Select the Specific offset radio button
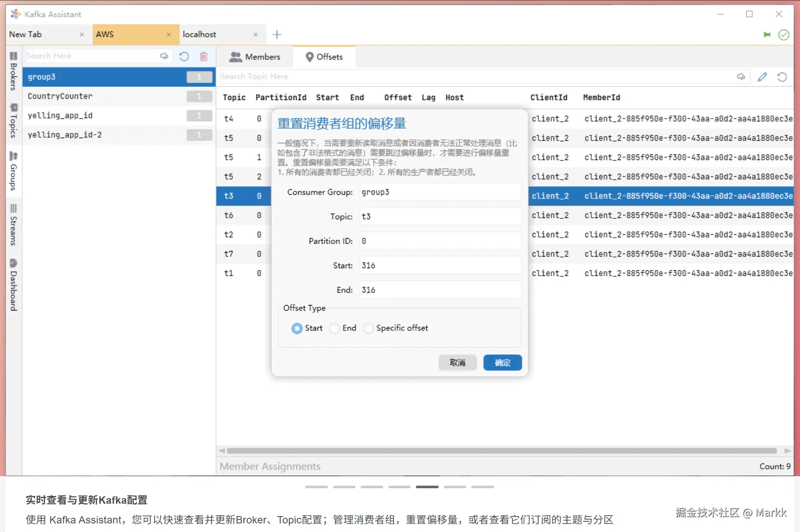Screen dimensions: 800x532 tap(368, 328)
